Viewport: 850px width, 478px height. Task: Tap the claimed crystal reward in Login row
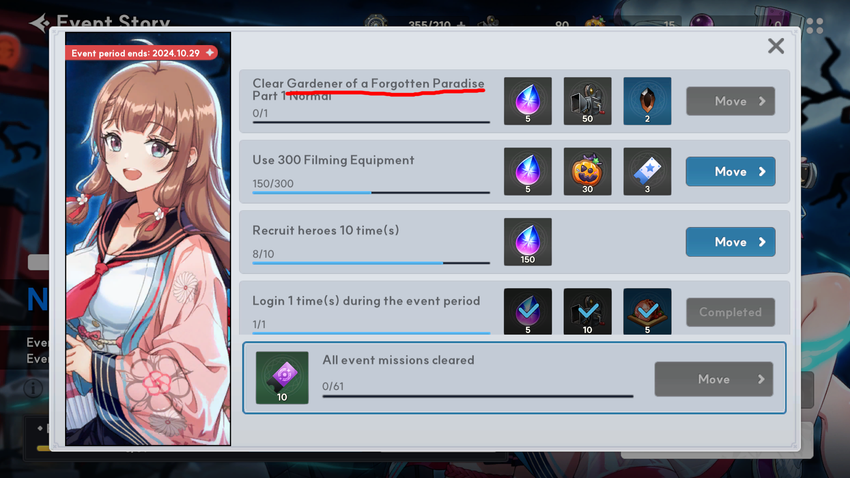[527, 312]
